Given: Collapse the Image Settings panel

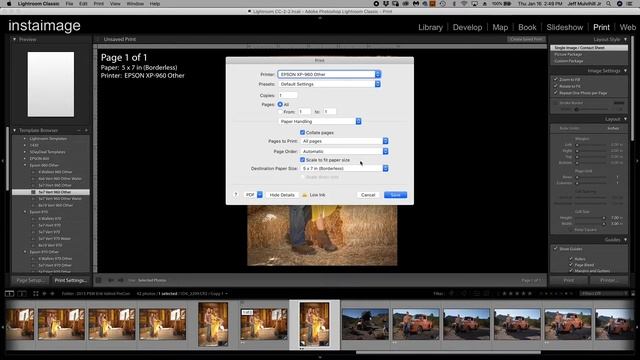Looking at the screenshot, I should pos(625,71).
